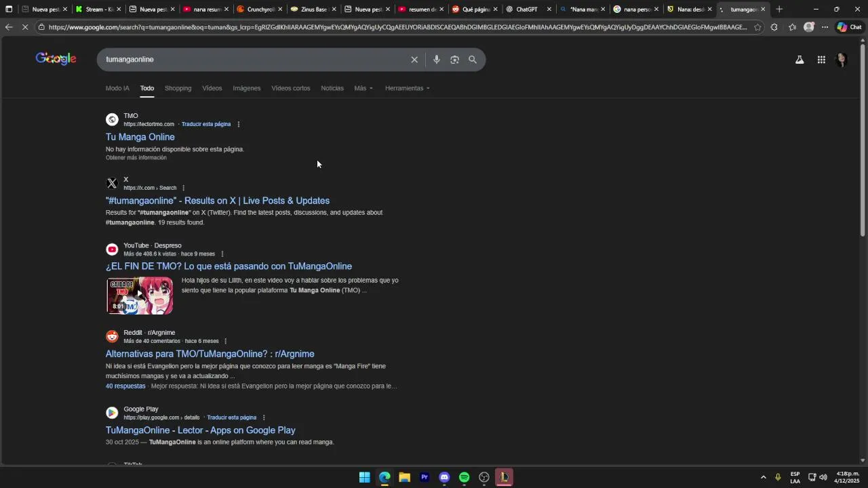Image resolution: width=868 pixels, height=488 pixels.
Task: Open the ¿EL FIN DE TMO? video link
Action: 229,266
